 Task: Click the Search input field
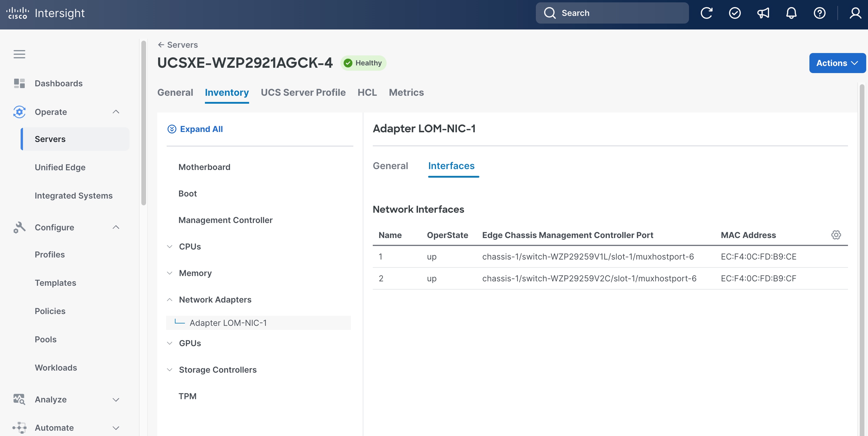pyautogui.click(x=612, y=13)
